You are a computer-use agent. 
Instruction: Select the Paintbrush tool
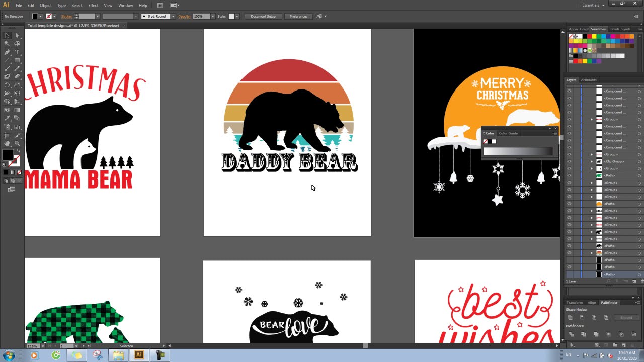point(7,69)
